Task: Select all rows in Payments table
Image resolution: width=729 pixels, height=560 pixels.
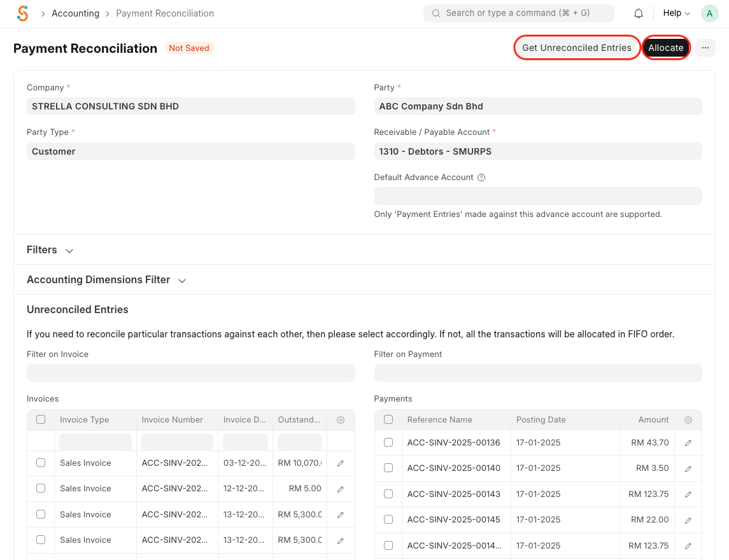Action: tap(388, 420)
